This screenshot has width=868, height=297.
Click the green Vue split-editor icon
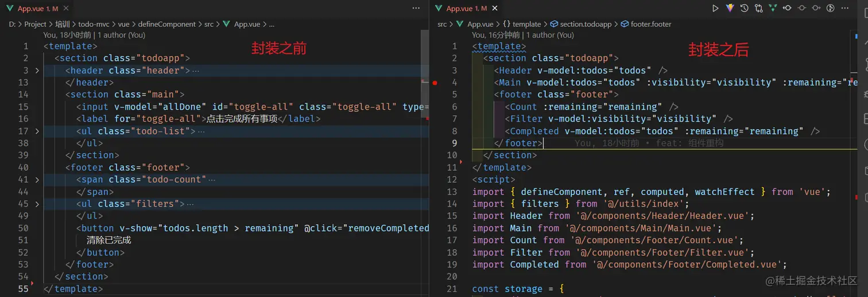[773, 8]
